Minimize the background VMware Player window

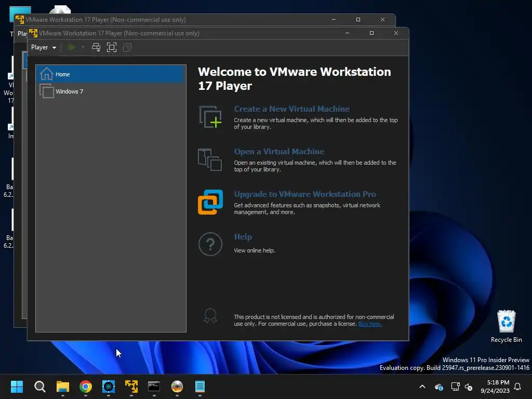[x=334, y=19]
